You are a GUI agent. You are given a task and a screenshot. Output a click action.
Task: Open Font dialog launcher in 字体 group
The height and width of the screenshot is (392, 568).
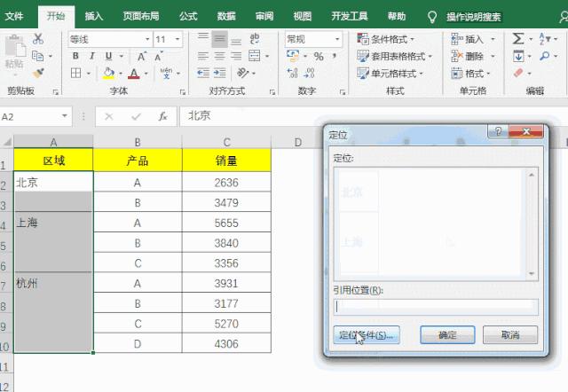(183, 92)
